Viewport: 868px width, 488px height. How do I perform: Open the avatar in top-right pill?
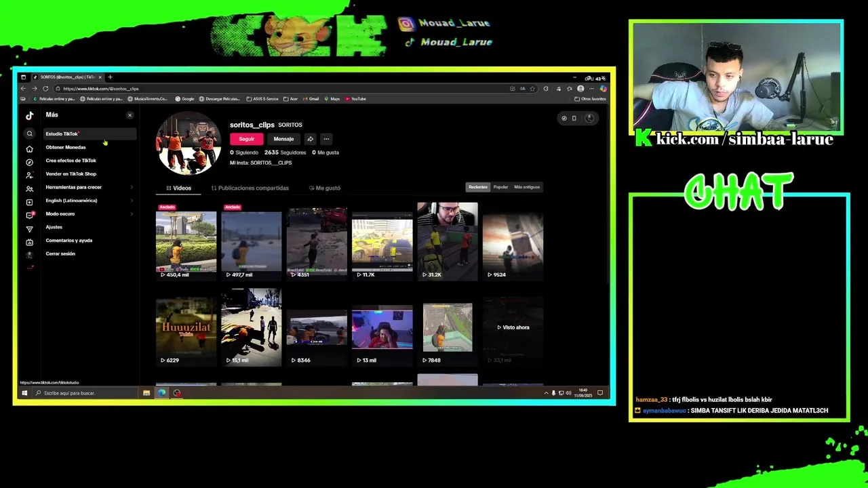click(x=589, y=118)
